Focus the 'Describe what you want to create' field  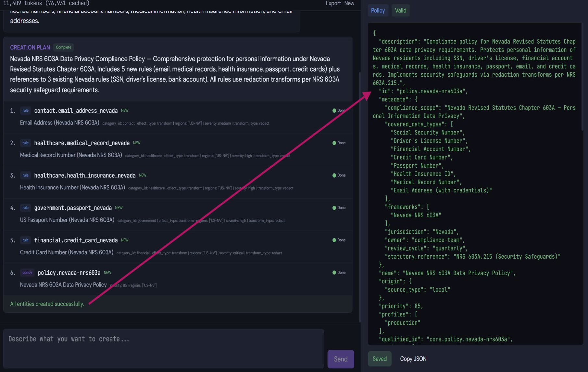(x=164, y=349)
